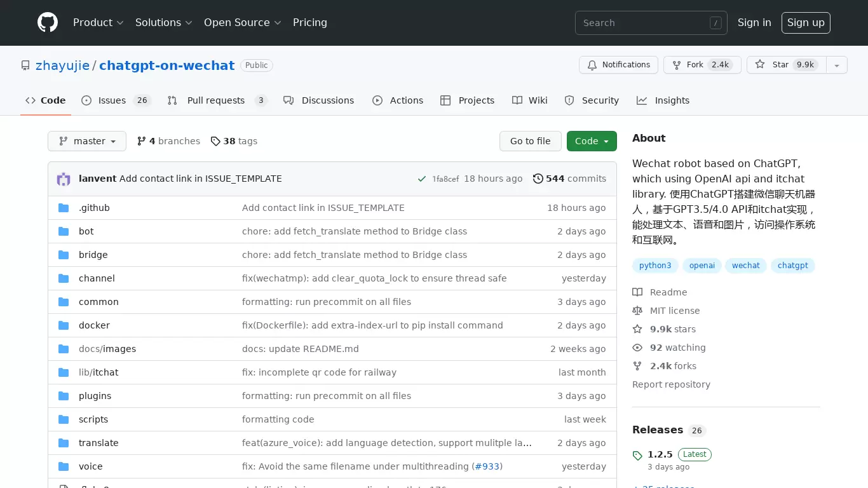This screenshot has width=868, height=488.
Task: Open the Security tab
Action: pos(592,100)
